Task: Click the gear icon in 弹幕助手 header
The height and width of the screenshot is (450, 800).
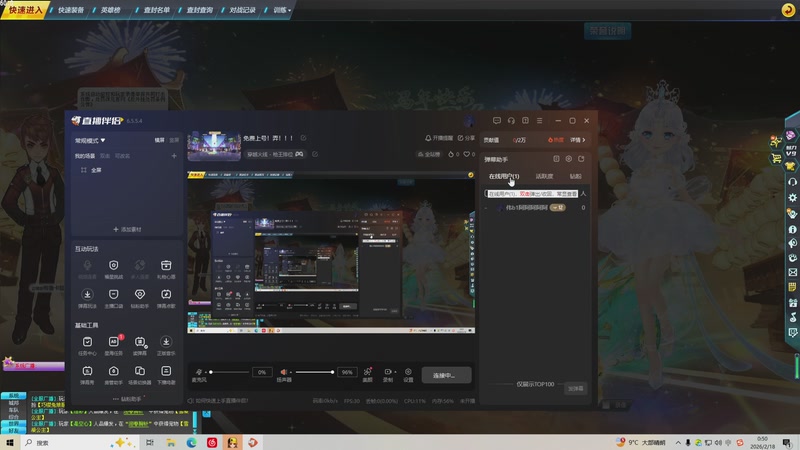Action: coord(568,159)
